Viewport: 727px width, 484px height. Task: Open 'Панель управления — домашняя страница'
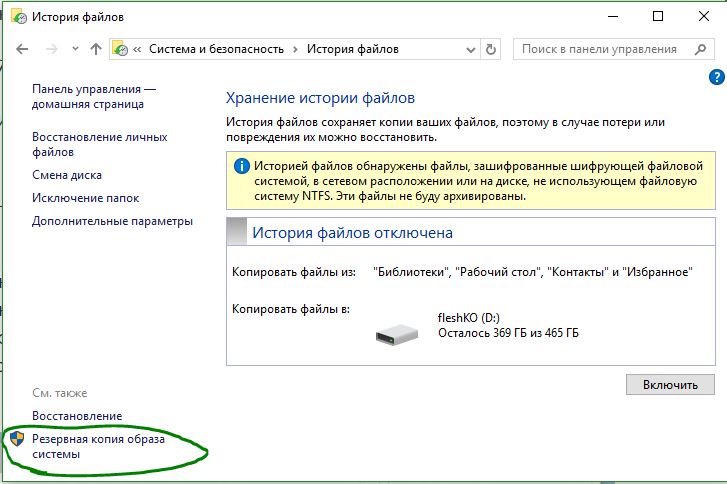(94, 96)
